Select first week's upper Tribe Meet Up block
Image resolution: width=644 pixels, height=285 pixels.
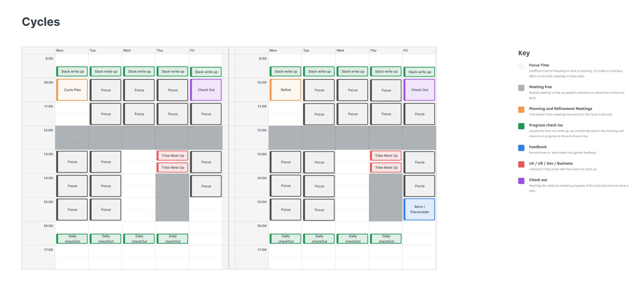[173, 156]
